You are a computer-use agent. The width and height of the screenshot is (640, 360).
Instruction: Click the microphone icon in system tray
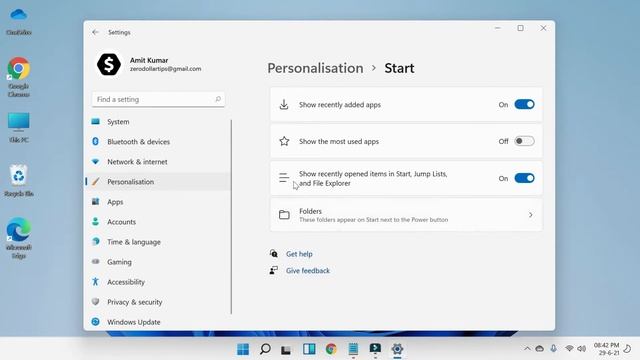[553, 349]
